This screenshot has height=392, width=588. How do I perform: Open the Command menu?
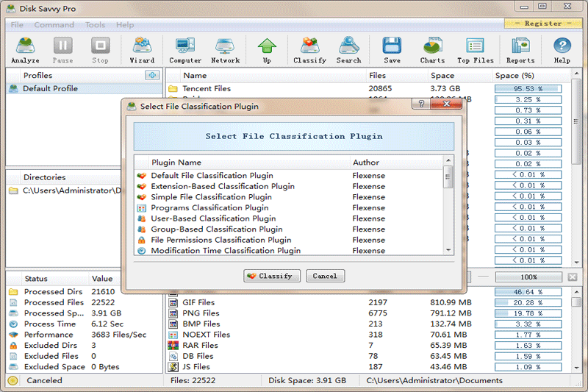point(54,25)
